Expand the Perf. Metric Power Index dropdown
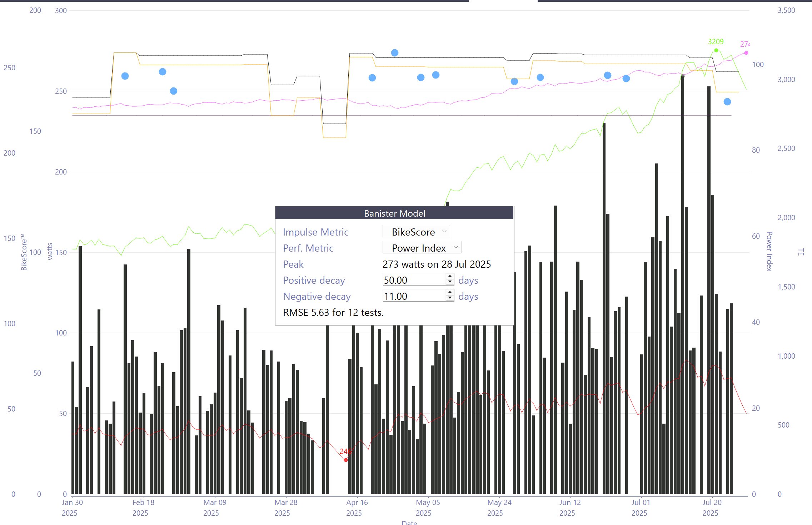 tap(422, 248)
